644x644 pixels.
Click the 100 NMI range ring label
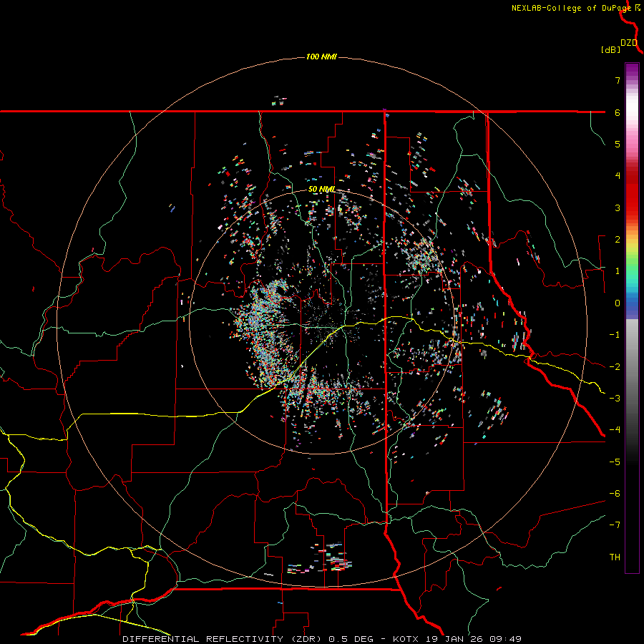[321, 57]
